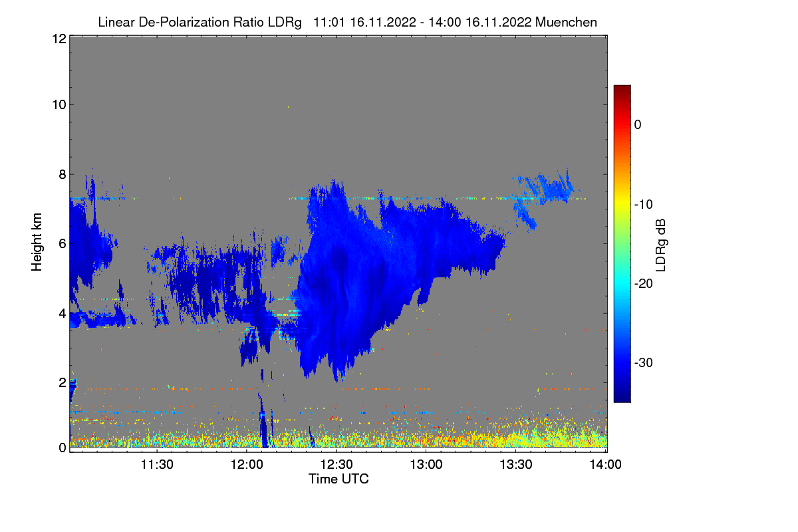Image resolution: width=798 pixels, height=532 pixels.
Task: Click the dark red top of the colorbar
Action: tap(622, 91)
